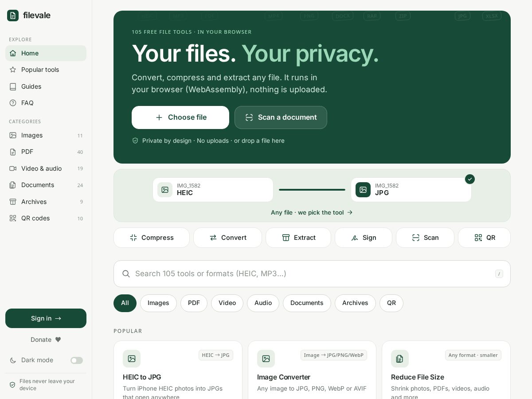Viewport: 532px width, 399px height.
Task: Click the shield icon beside Files never leave
Action: click(x=12, y=385)
